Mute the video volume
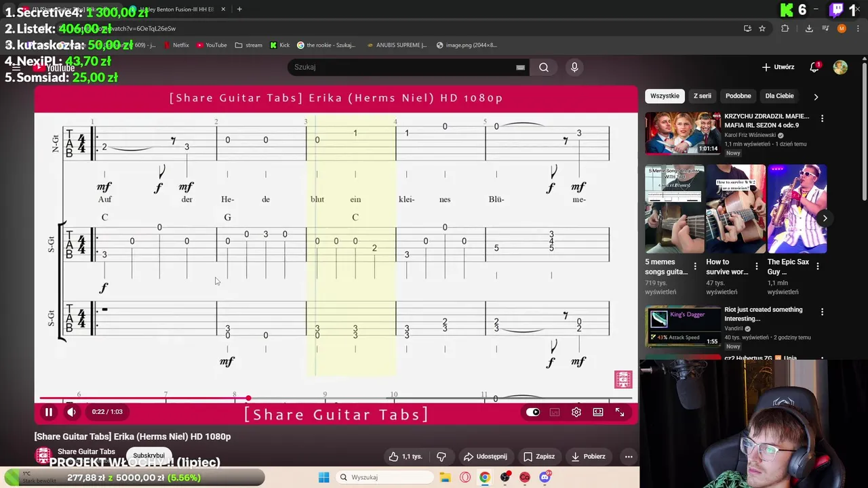868x488 pixels. coord(71,411)
